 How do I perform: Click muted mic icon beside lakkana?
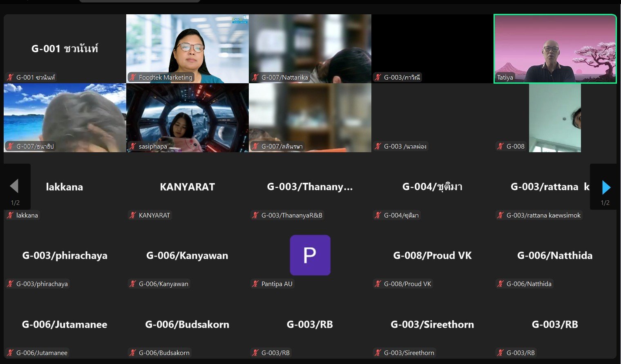[10, 215]
